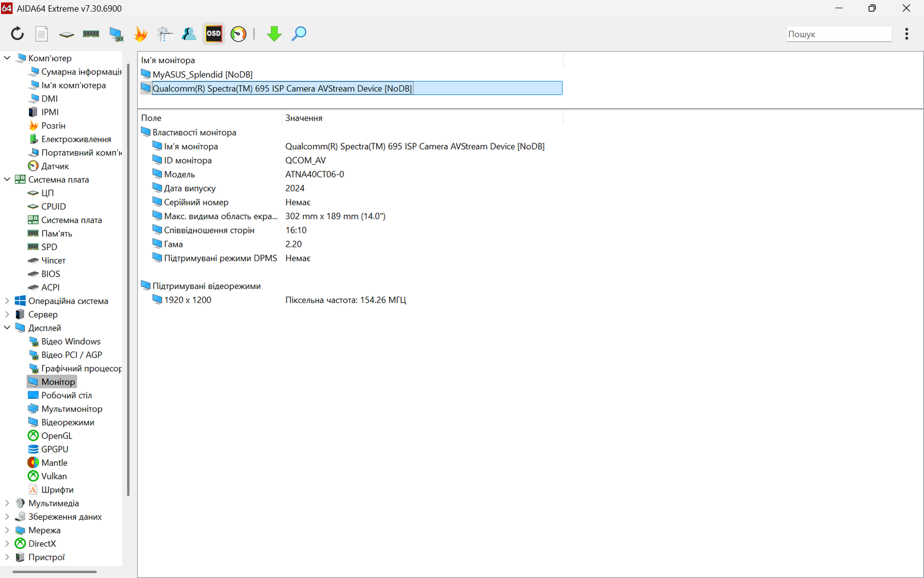Screen dimensions: 924x578
Task: Toggle the OSD panel button
Action: point(214,34)
